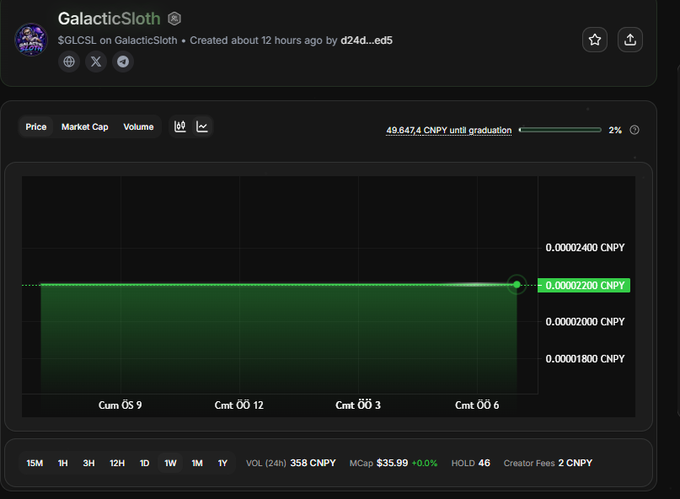The width and height of the screenshot is (680, 499).
Task: Click the time label ending in 3
Action: tap(358, 405)
